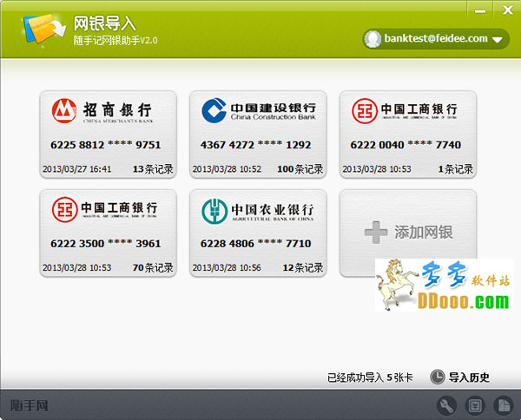Select card number 6222 0040 **** 7740
The width and height of the screenshot is (521, 420).
(x=406, y=145)
